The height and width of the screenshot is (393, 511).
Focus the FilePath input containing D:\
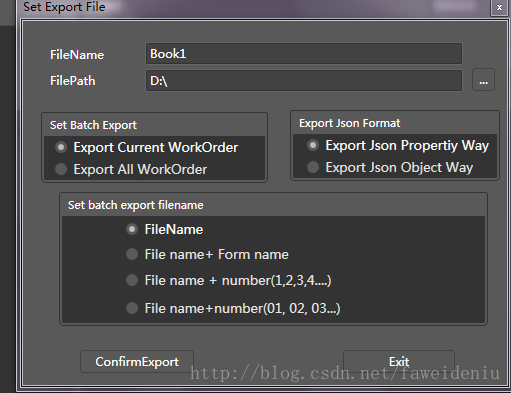coord(304,80)
